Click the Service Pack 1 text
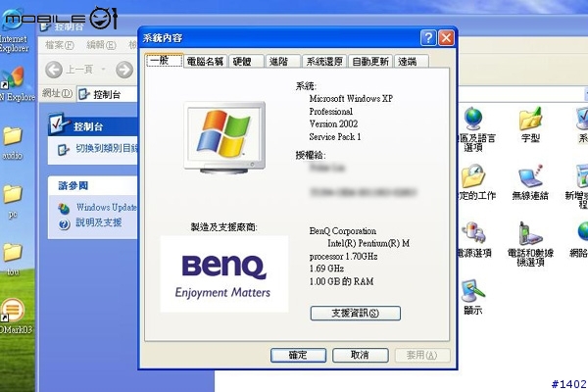 [335, 137]
